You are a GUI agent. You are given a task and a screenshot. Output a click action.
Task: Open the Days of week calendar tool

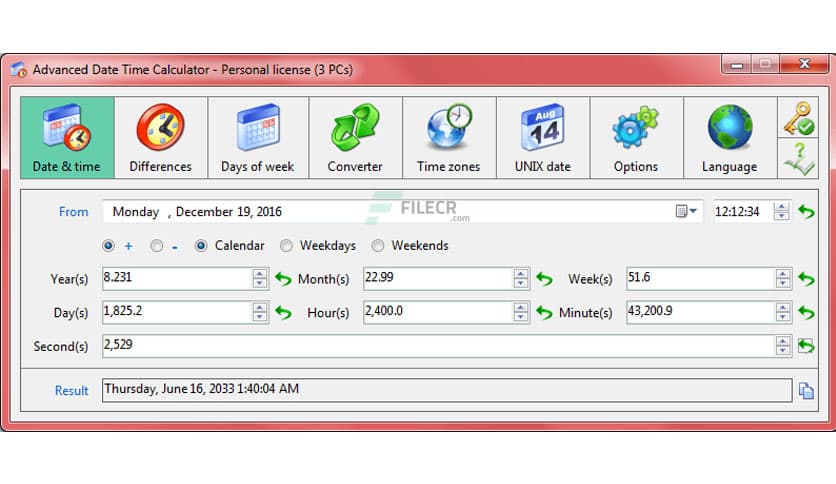pos(258,138)
